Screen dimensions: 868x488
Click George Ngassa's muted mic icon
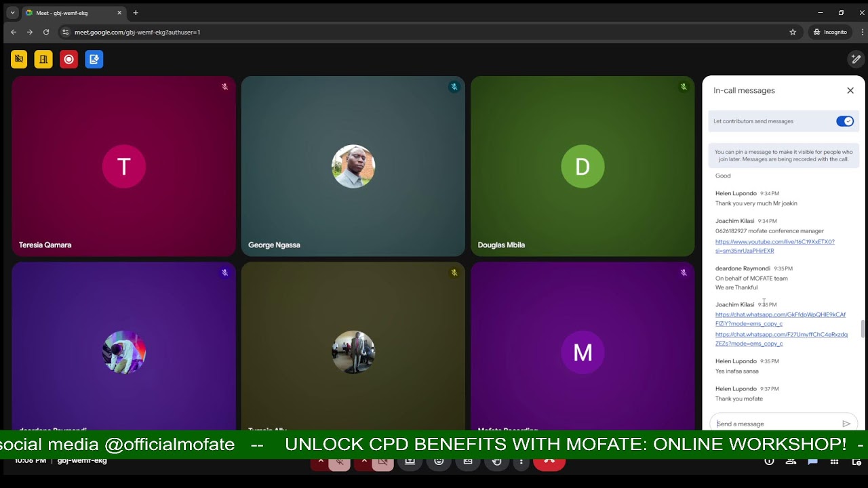[454, 87]
